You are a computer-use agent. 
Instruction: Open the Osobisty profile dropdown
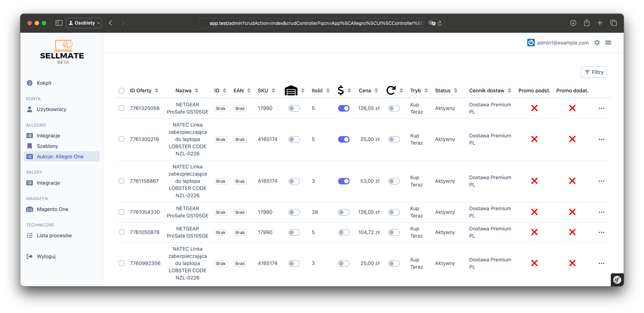84,23
